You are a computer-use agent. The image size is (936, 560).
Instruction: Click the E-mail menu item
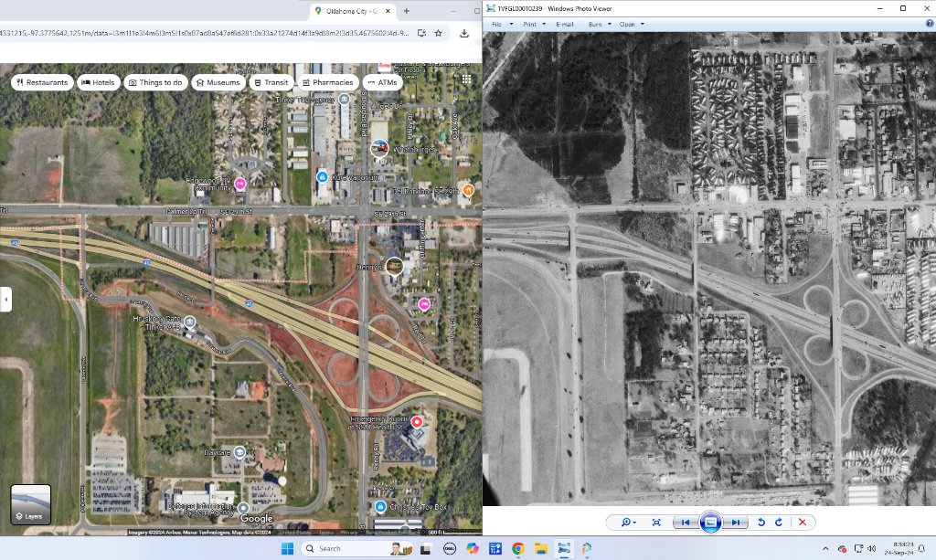click(565, 24)
